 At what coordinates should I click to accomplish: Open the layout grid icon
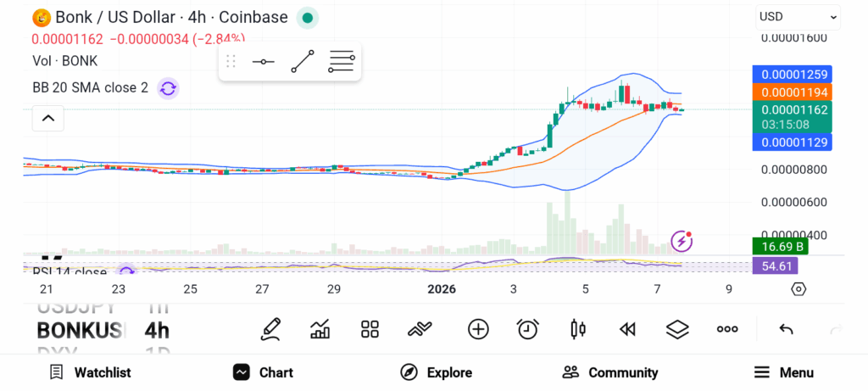point(370,329)
